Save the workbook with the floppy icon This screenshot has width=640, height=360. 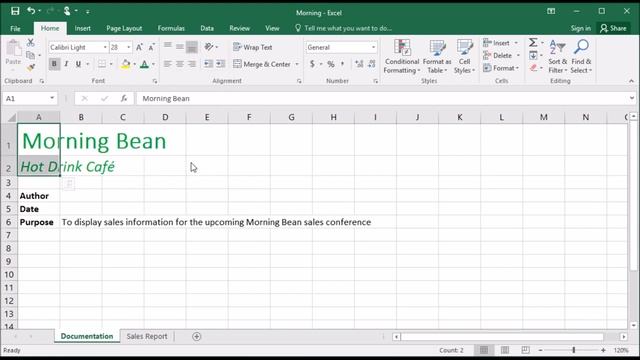[15, 11]
